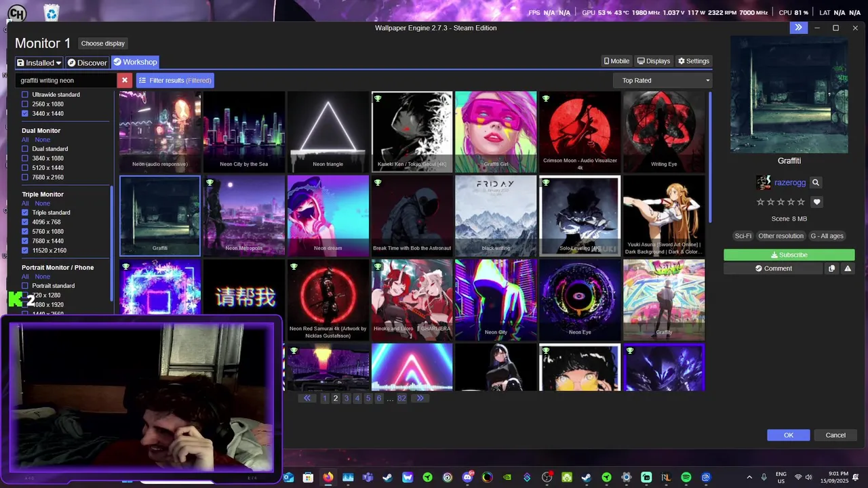Open Microsoft Store in the taskbar
Image resolution: width=868 pixels, height=488 pixels.
click(308, 477)
